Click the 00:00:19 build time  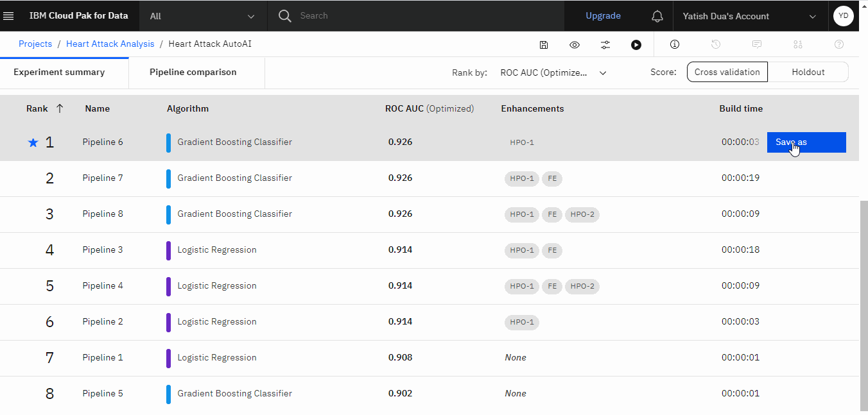740,178
